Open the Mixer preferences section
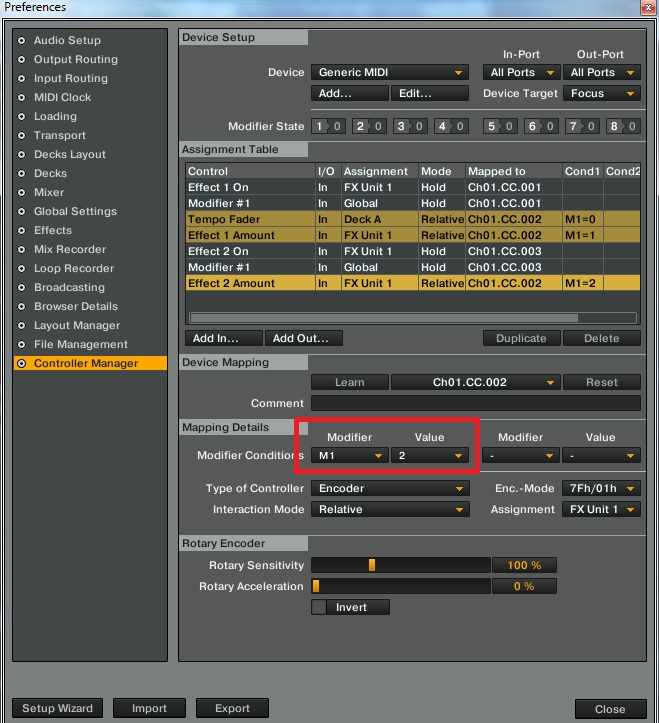This screenshot has width=659, height=723. coord(49,192)
